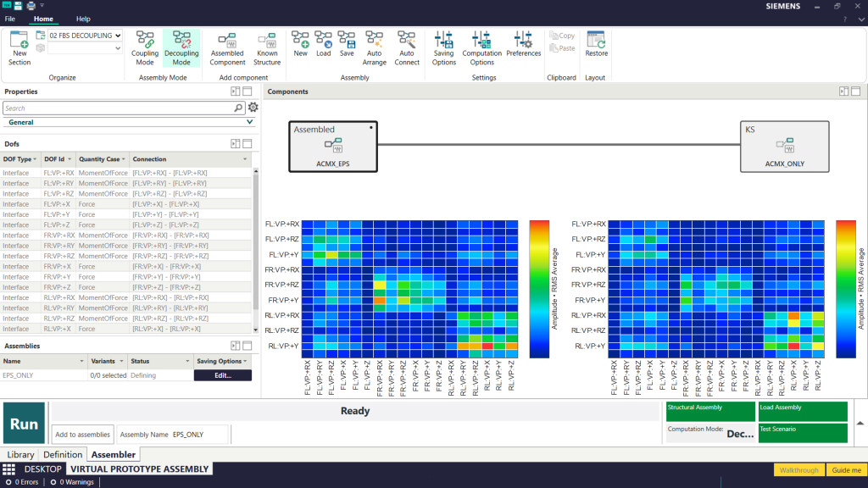Open Saving Options settings
This screenshot has height=488, width=868.
[x=444, y=48]
